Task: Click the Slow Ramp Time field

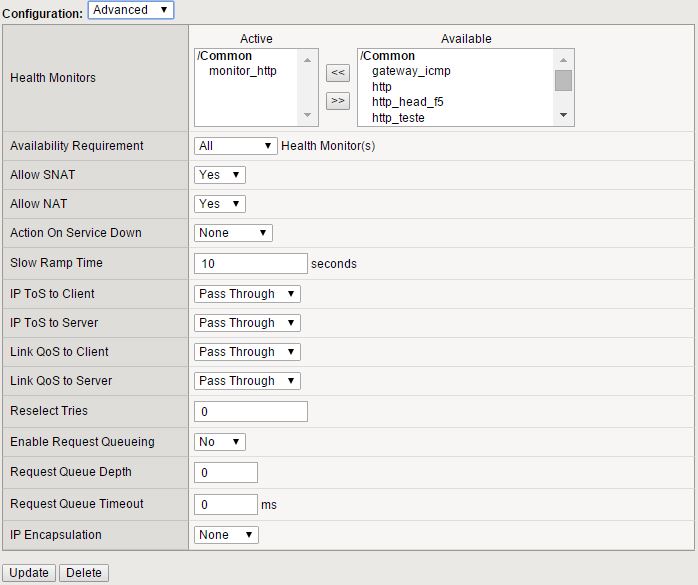Action: pos(250,264)
